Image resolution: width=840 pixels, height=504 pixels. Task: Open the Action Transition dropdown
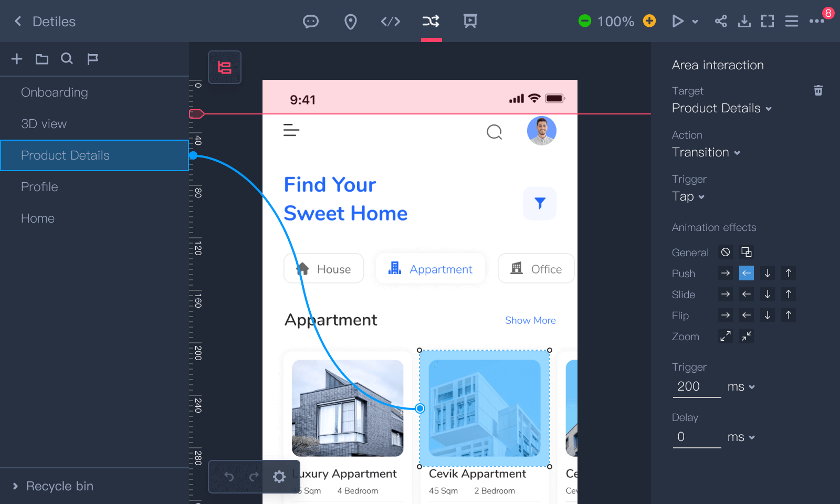click(x=706, y=152)
